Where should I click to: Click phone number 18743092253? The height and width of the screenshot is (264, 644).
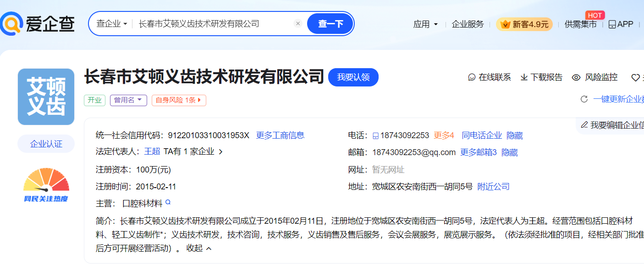click(x=404, y=135)
